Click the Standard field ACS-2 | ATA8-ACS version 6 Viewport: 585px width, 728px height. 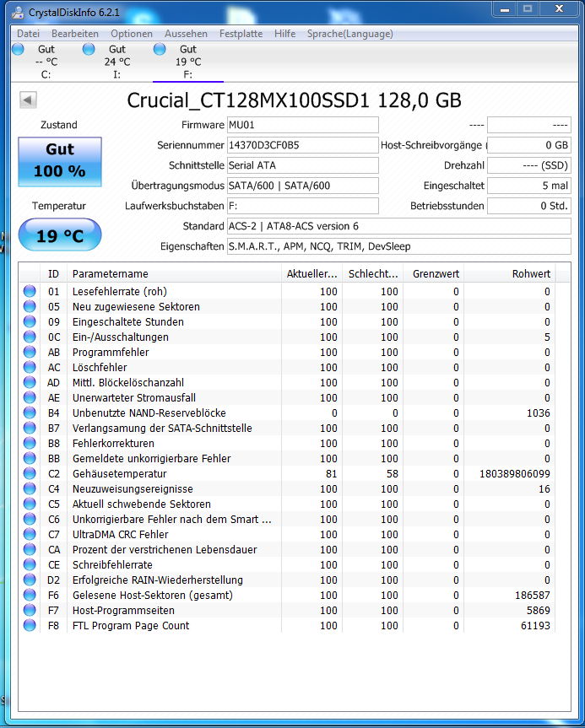coord(399,226)
